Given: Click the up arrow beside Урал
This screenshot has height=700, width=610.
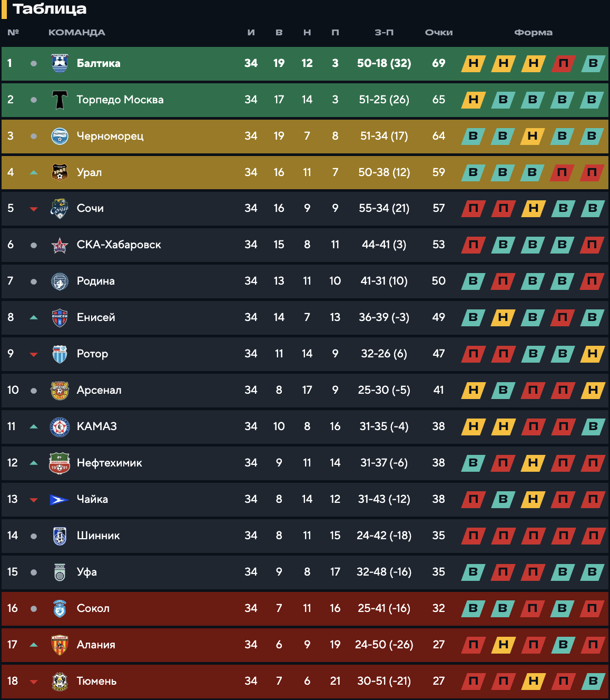Looking at the screenshot, I should (x=34, y=172).
